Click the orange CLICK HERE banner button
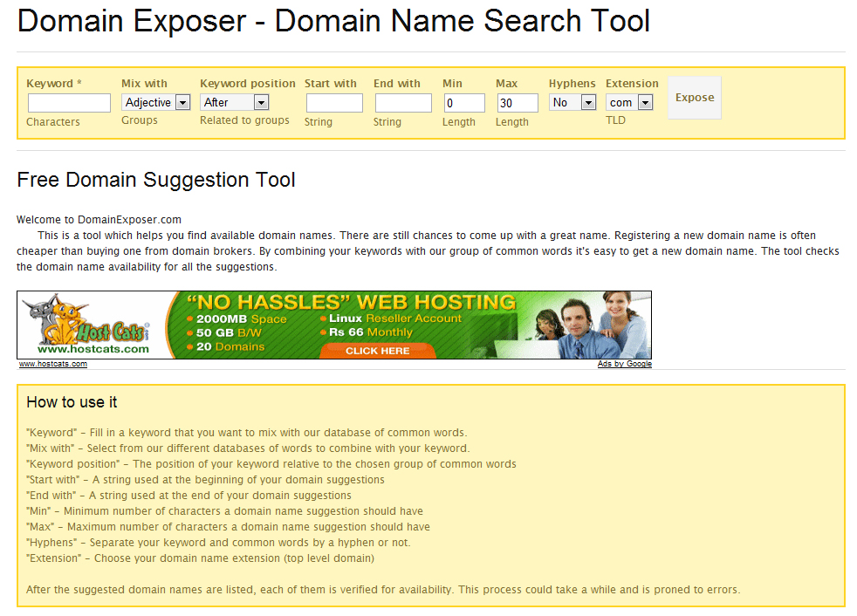 pos(377,351)
